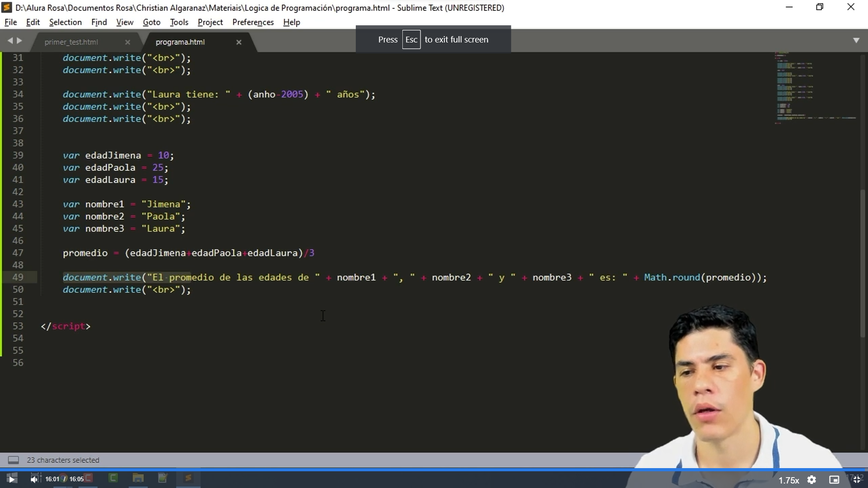
Task: Click '23 characters selected' status text
Action: coord(63,460)
